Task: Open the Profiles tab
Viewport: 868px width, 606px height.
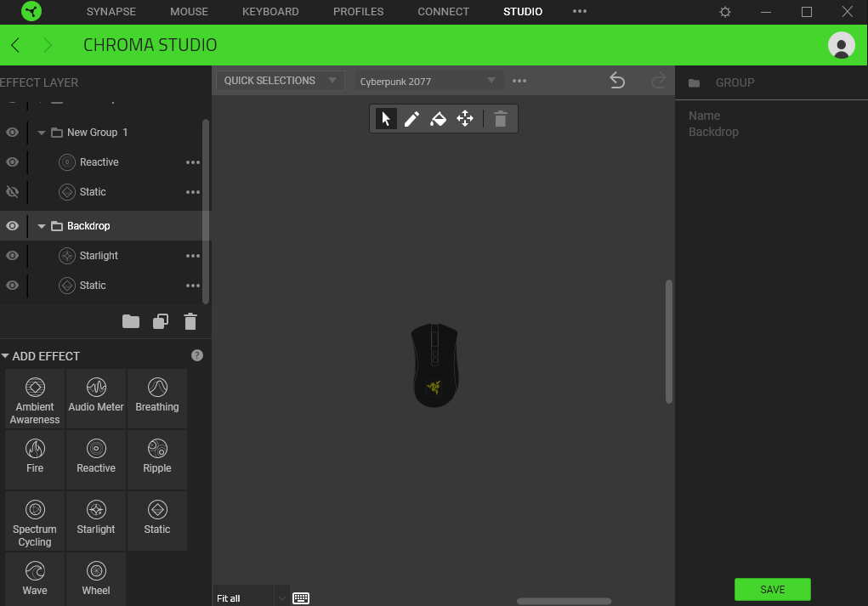Action: click(x=358, y=12)
